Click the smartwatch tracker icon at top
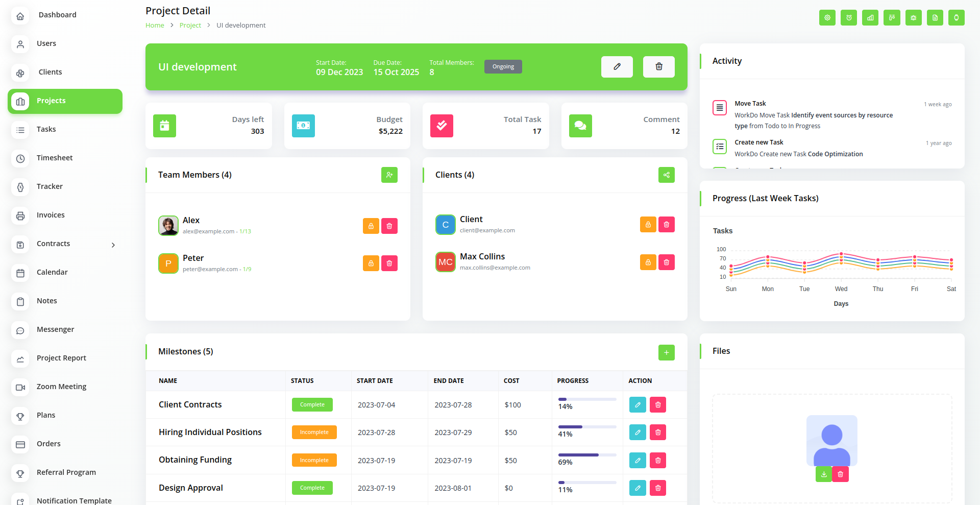 pos(956,17)
